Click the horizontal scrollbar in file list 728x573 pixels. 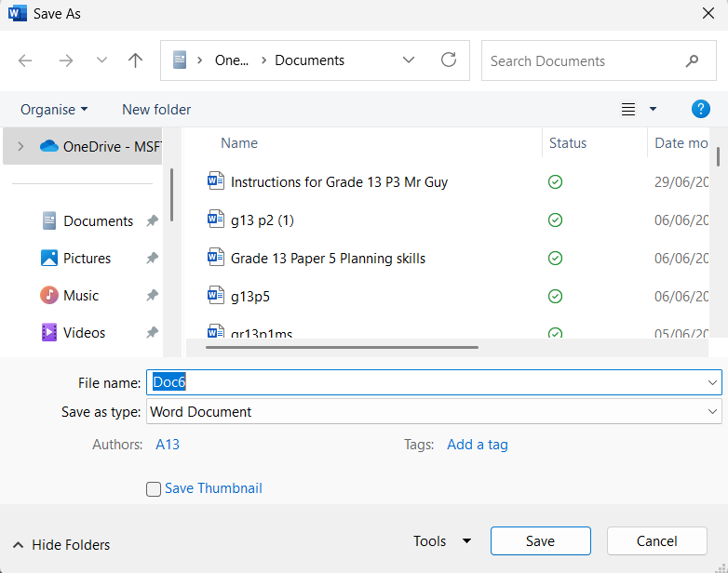click(342, 347)
